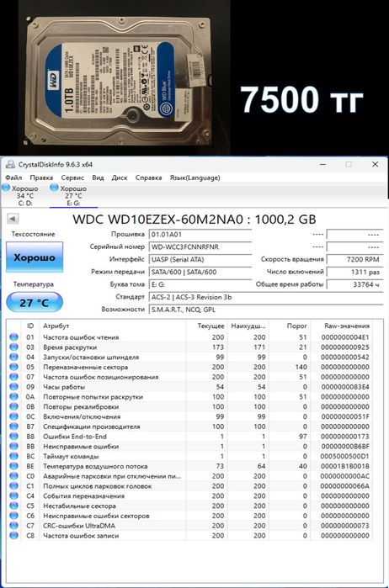The image size is (389, 588).
Task: Select the Частота ошибок чтения attribute text
Action: 81,337
